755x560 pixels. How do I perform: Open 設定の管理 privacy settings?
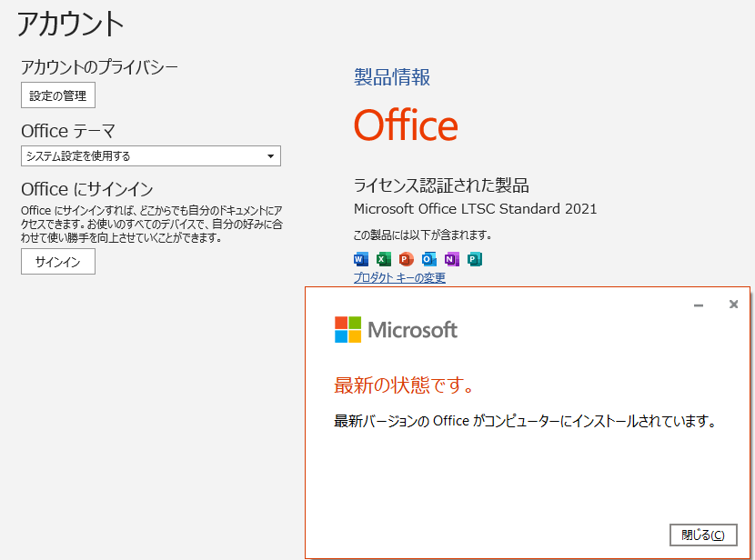pyautogui.click(x=58, y=95)
